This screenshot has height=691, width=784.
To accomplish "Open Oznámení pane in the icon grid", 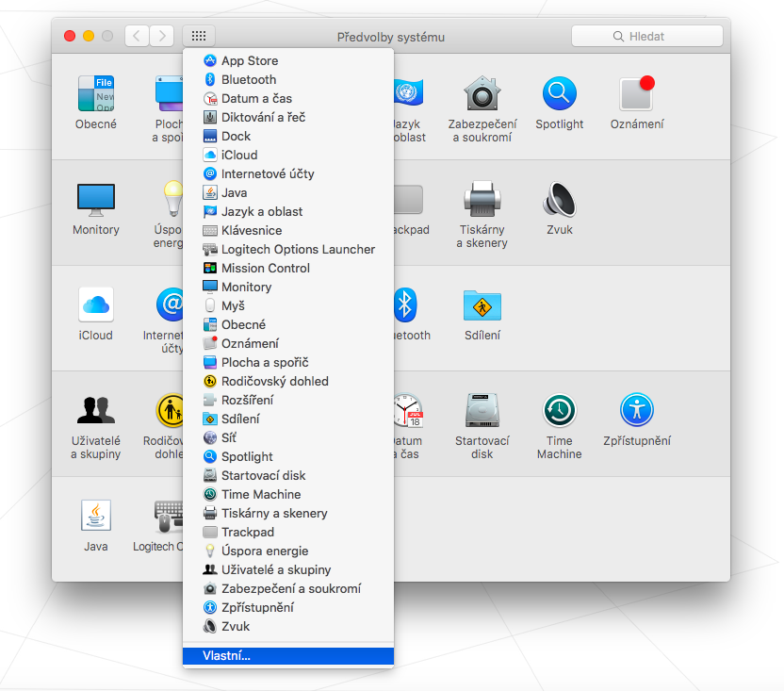I will tap(636, 93).
